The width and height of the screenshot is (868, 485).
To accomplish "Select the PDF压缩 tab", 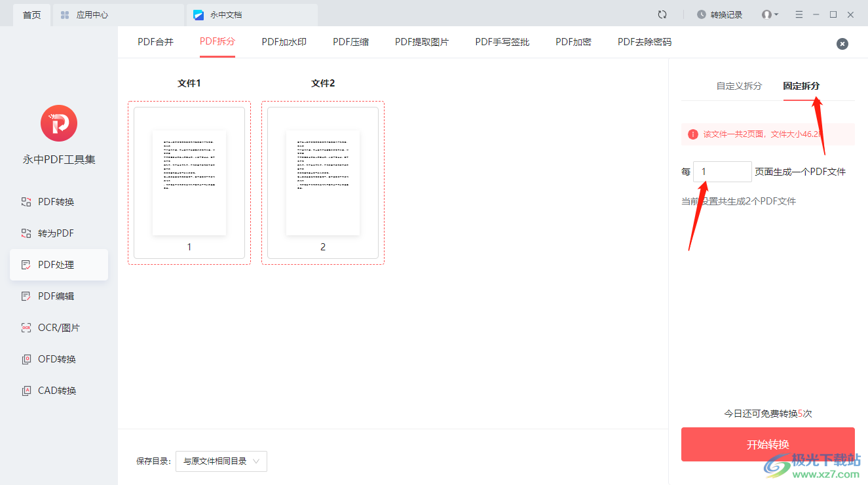I will (351, 42).
